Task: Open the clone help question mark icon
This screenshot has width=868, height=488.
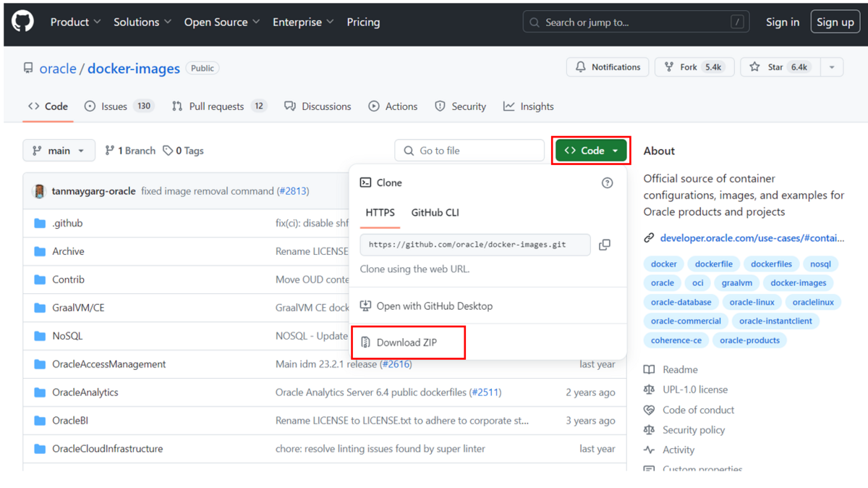Action: (x=607, y=182)
